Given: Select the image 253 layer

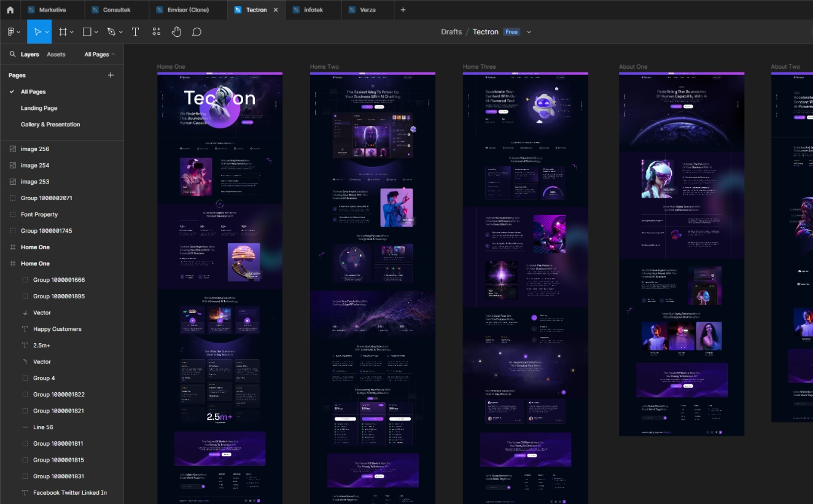Looking at the screenshot, I should click(61, 182).
